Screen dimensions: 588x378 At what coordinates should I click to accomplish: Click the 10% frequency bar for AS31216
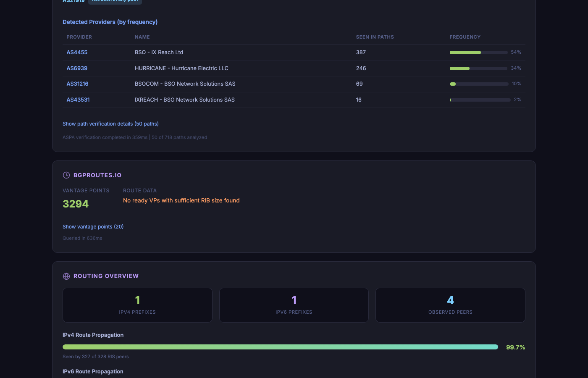pos(479,84)
